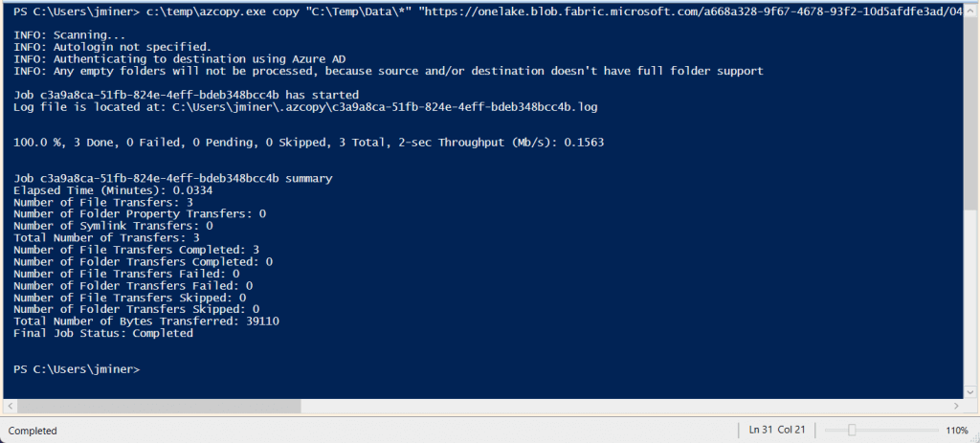Viewport: 980px width, 443px height.
Task: Click the "Final Job Status: Completed" line
Action: 103,333
